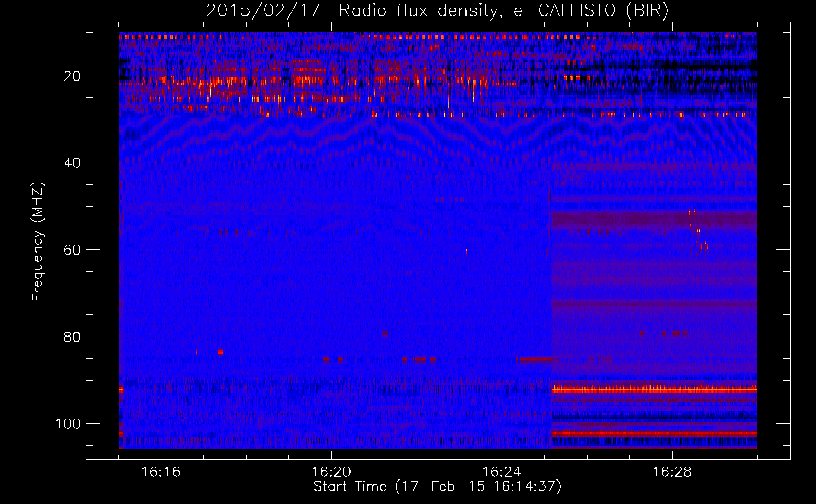Screen dimensions: 816x504
Task: Click the 16:20 time tick label
Action: (331, 472)
